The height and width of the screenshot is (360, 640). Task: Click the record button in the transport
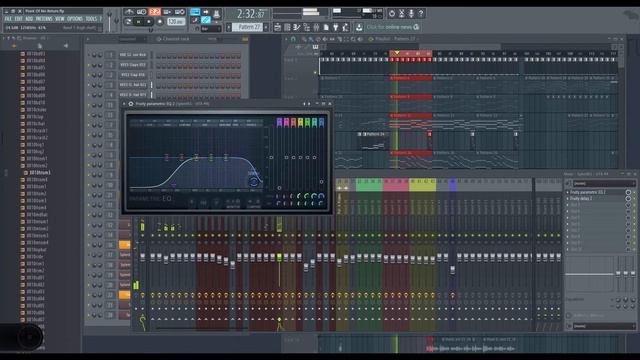click(160, 22)
